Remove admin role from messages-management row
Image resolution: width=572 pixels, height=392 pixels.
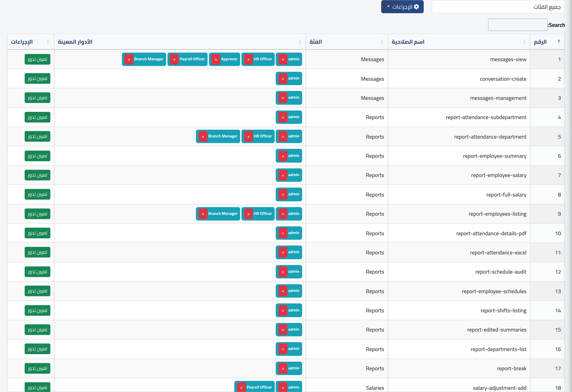[283, 98]
